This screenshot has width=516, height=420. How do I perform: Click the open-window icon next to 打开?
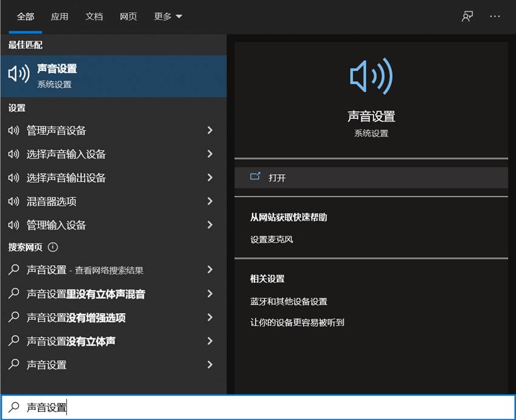pos(255,177)
